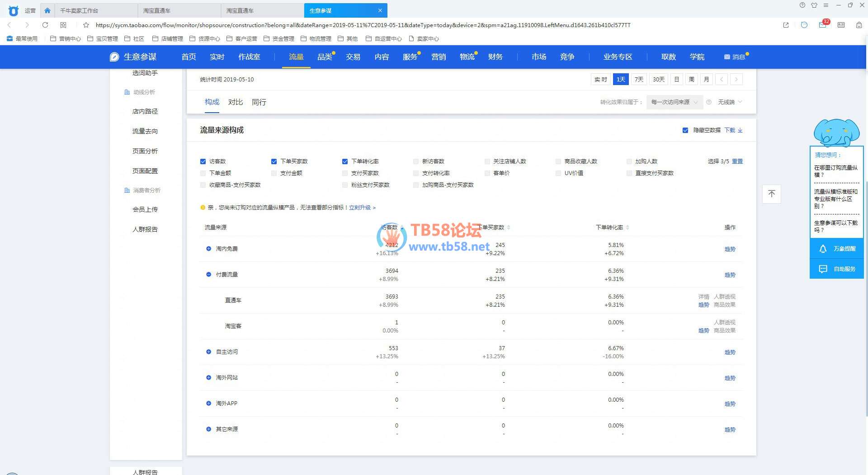Bookmark page with star icon
Viewport: 868px width, 475px height.
[86, 25]
